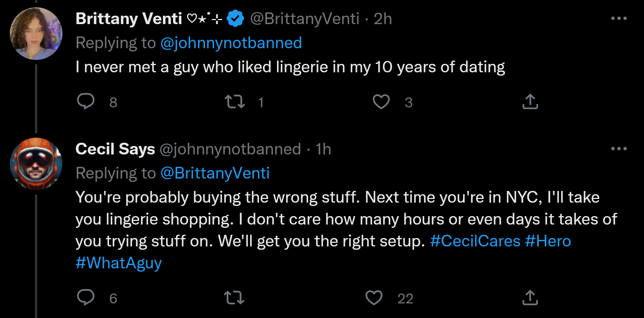This screenshot has width=644, height=318.
Task: Like Brittany Venti's tweet
Action: point(381,101)
